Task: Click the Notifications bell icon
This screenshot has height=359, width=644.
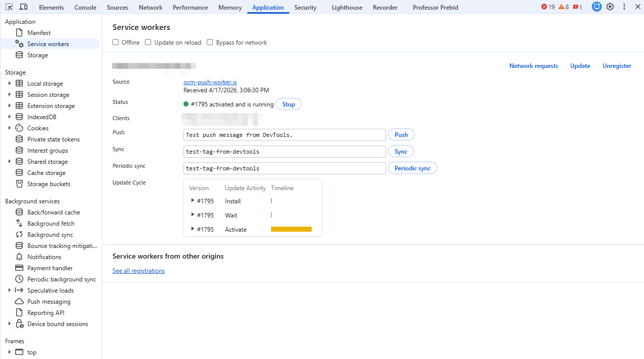Action: 18,257
